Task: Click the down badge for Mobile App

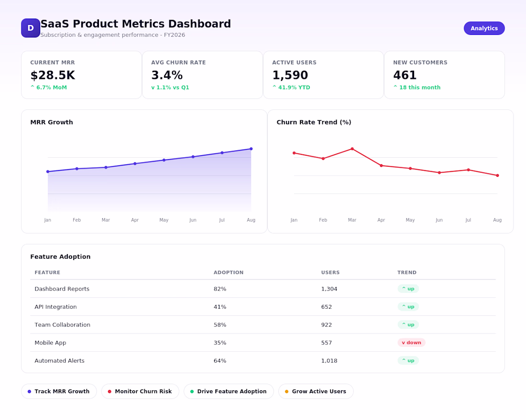Action: 411,343
